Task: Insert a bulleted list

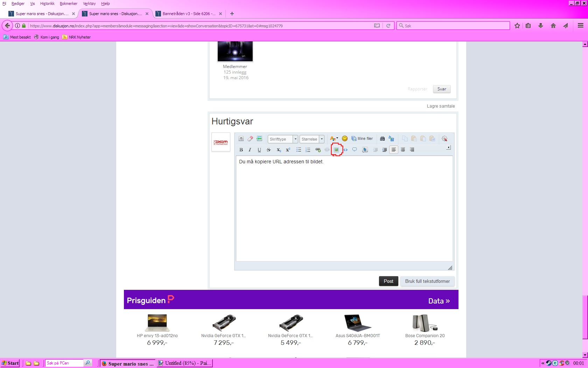Action: point(299,150)
